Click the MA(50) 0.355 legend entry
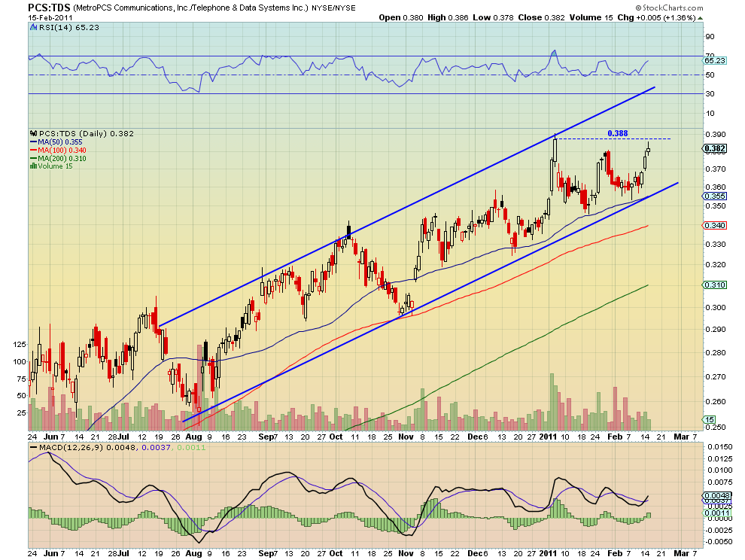Viewport: 745px width, 560px height. point(60,142)
